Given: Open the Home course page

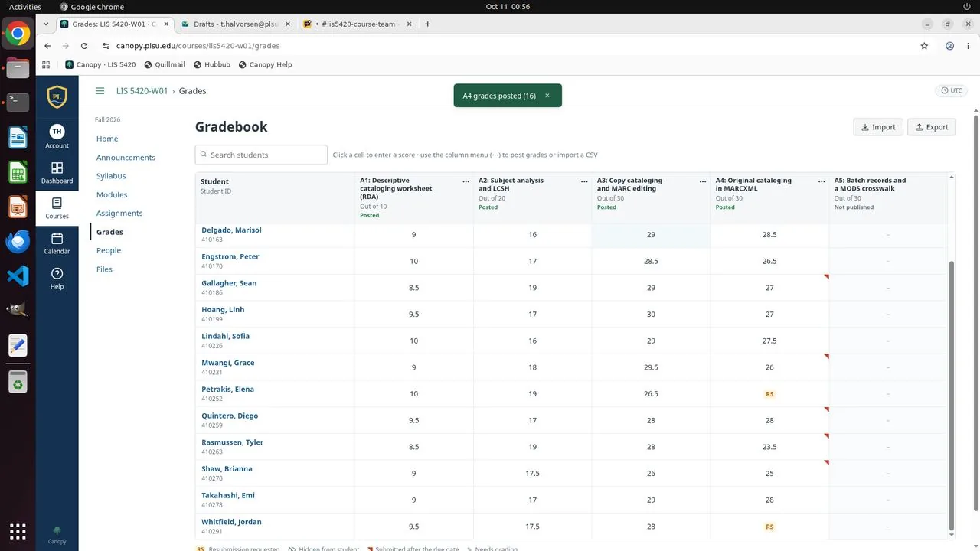Looking at the screenshot, I should 107,139.
